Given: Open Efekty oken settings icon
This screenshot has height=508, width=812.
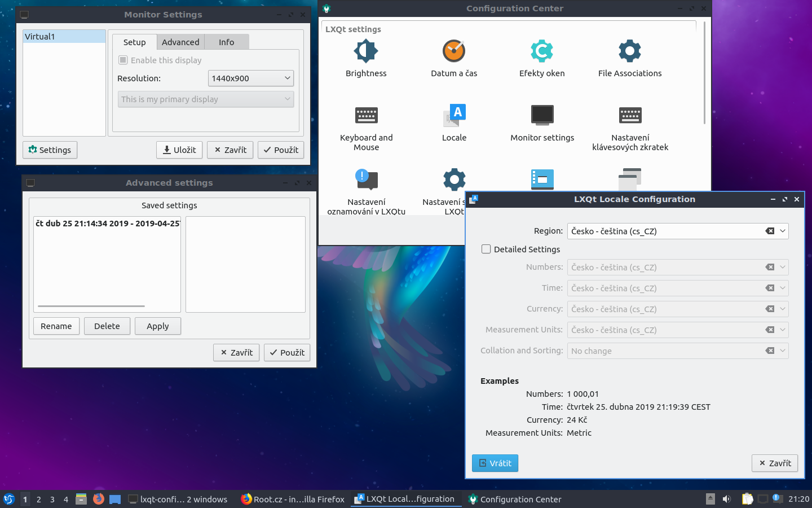Looking at the screenshot, I should click(x=542, y=51).
